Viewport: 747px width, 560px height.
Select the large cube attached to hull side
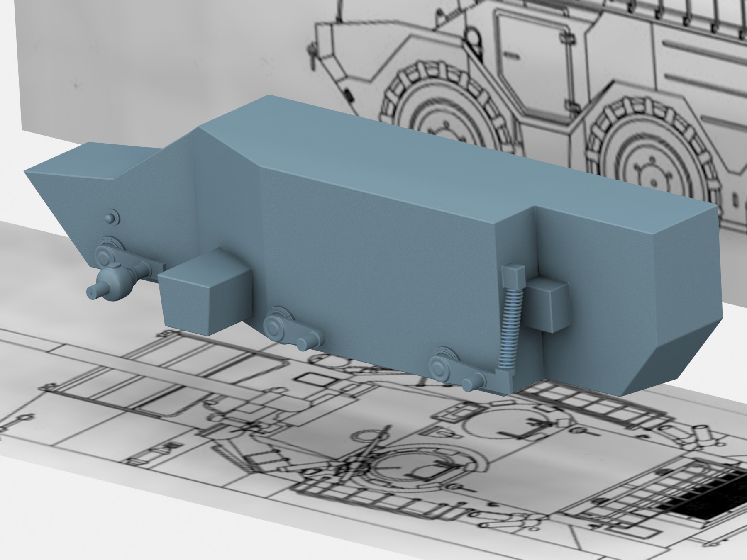tap(206, 292)
